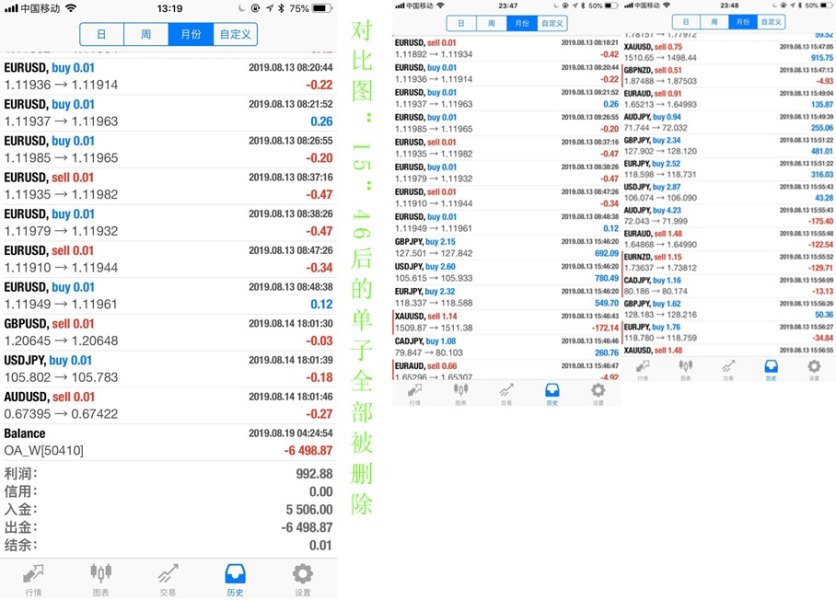The width and height of the screenshot is (836, 600).
Task: Tap 交易 trade icon in left phone
Action: pyautogui.click(x=168, y=578)
